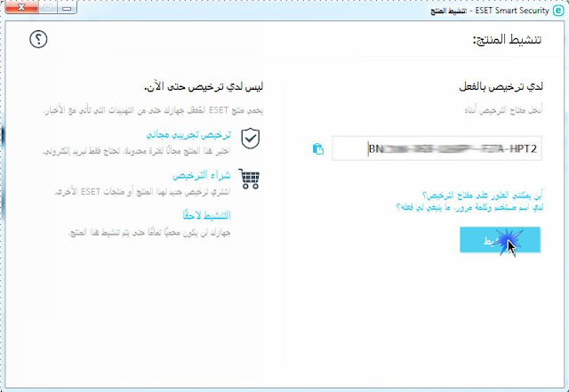Open the free trial license link
The image size is (569, 392).
click(188, 134)
